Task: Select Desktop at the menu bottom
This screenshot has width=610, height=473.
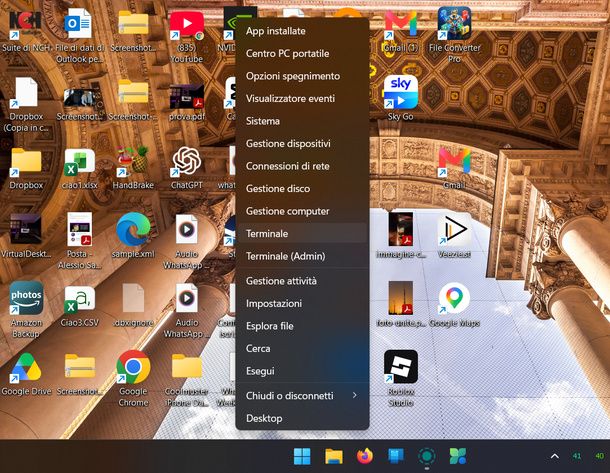Action: pyautogui.click(x=302, y=418)
